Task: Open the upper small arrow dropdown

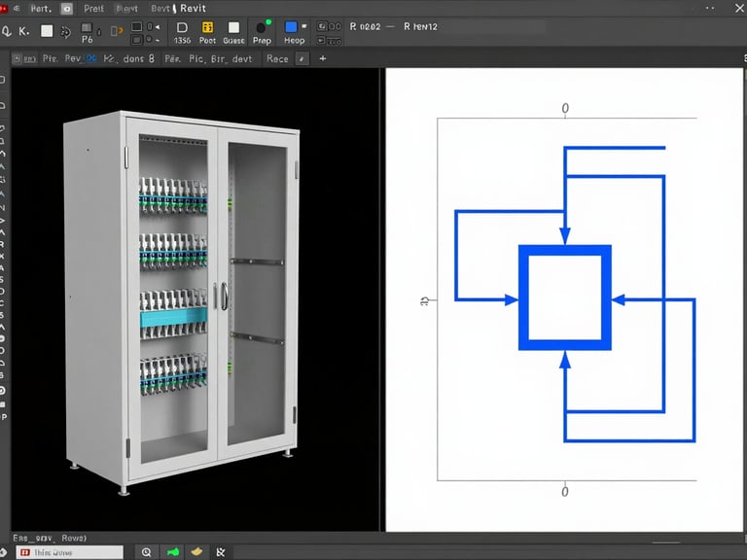Action: click(158, 27)
